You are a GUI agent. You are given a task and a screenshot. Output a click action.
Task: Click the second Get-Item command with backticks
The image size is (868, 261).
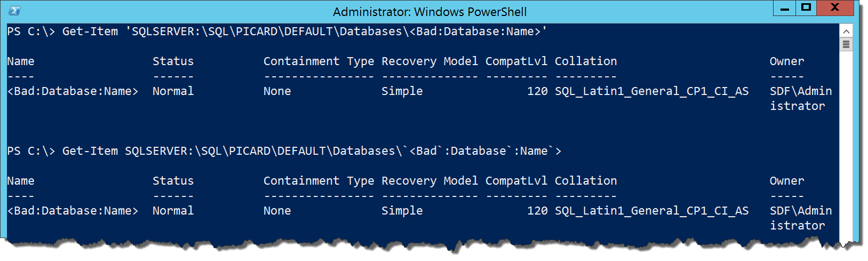284,151
